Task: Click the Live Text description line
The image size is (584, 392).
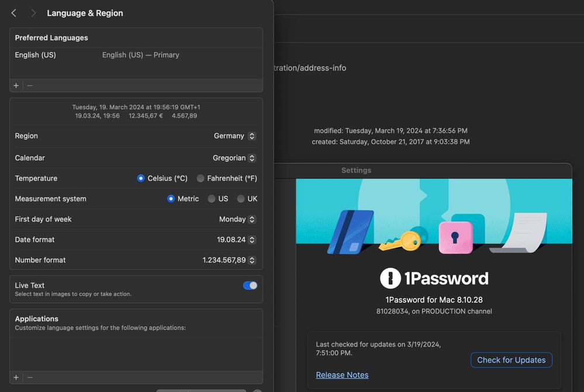Action: [x=73, y=294]
